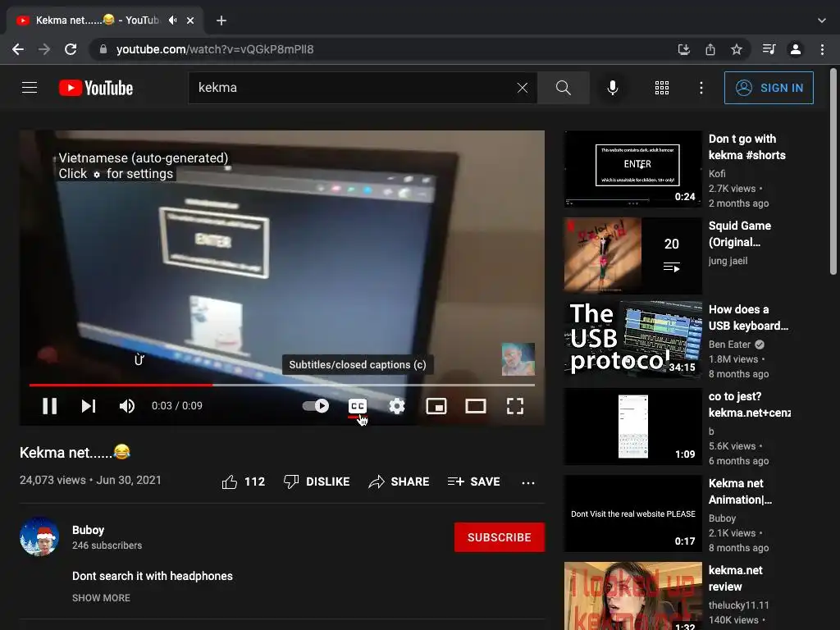Mute tab via speaker icon on tab

coord(172,21)
